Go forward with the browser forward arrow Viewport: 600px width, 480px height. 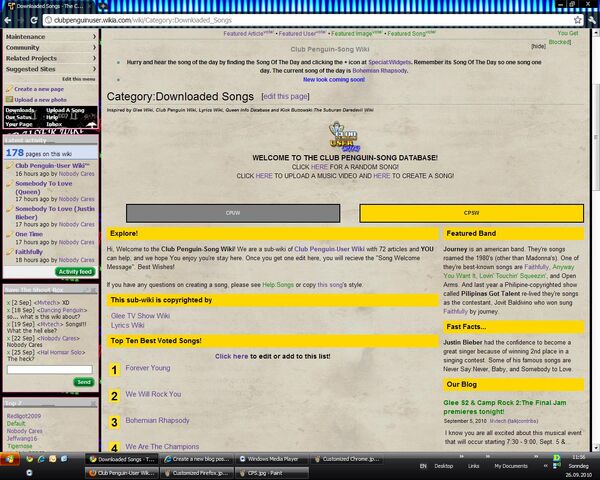(21, 20)
